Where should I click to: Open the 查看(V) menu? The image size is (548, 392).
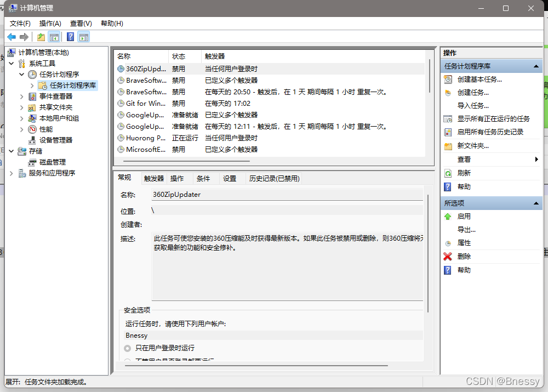pos(81,24)
